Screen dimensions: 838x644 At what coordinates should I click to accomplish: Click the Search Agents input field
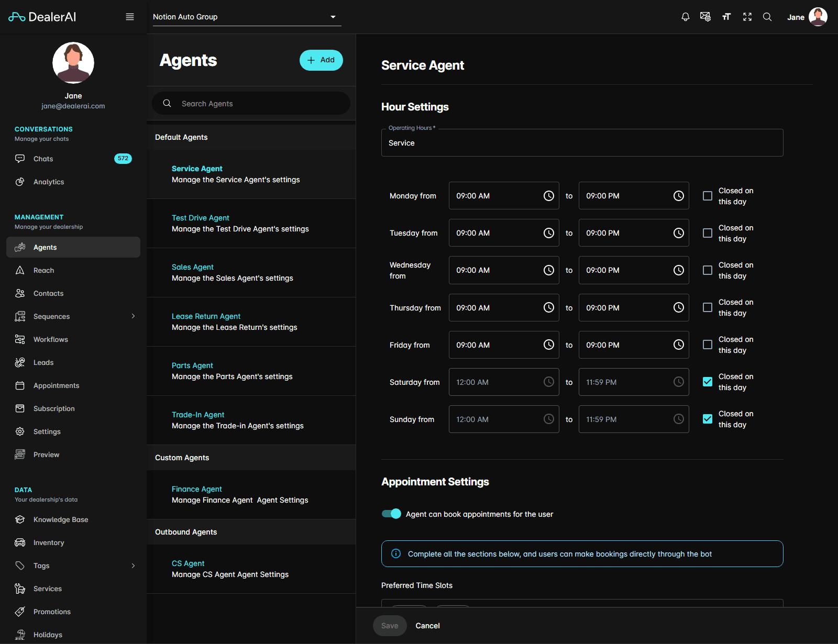[x=251, y=104]
